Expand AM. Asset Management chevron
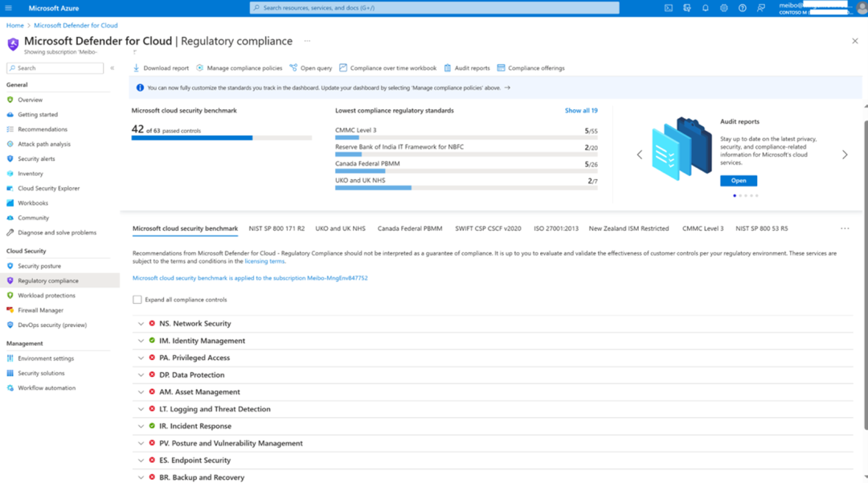 (141, 391)
